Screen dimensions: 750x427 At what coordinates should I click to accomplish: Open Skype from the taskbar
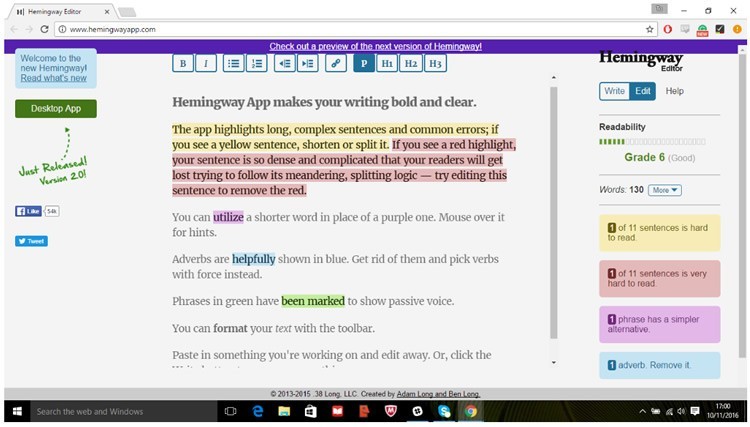[444, 411]
